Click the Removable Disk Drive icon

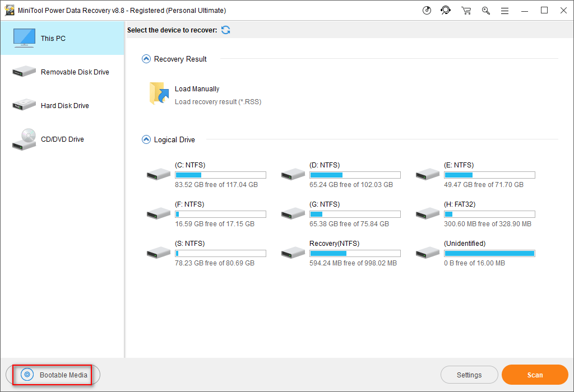tap(24, 72)
